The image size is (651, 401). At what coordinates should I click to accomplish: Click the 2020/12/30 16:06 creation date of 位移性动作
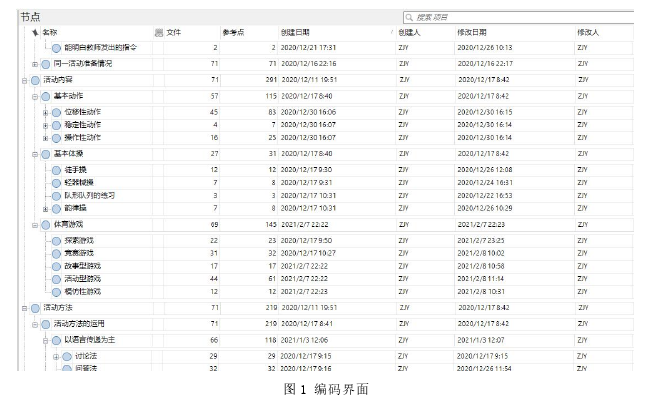(308, 112)
